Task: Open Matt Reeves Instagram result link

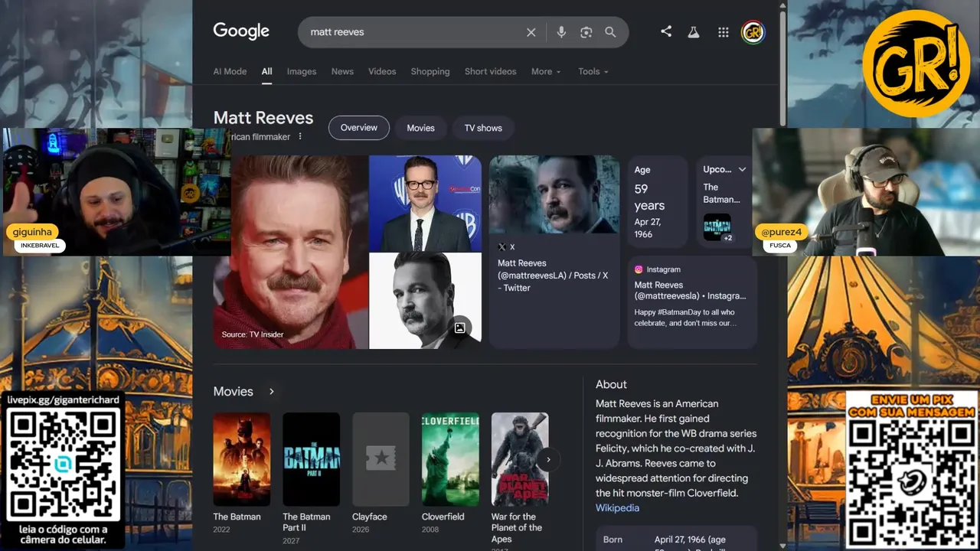Action: click(690, 290)
